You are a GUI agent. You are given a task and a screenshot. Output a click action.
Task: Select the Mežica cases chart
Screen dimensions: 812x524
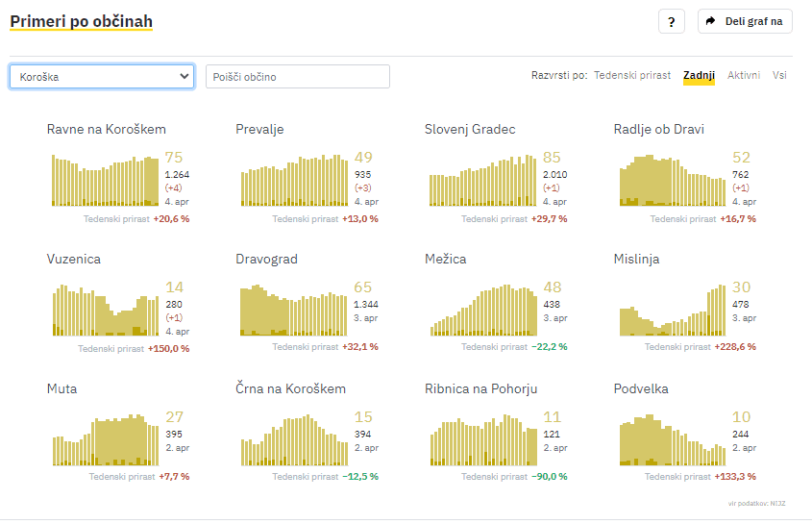click(x=482, y=310)
